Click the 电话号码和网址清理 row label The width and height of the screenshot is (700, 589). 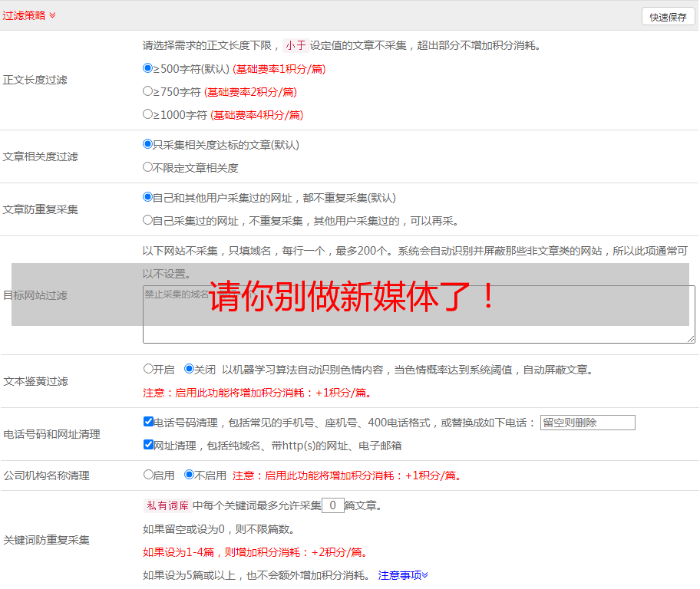click(x=51, y=434)
